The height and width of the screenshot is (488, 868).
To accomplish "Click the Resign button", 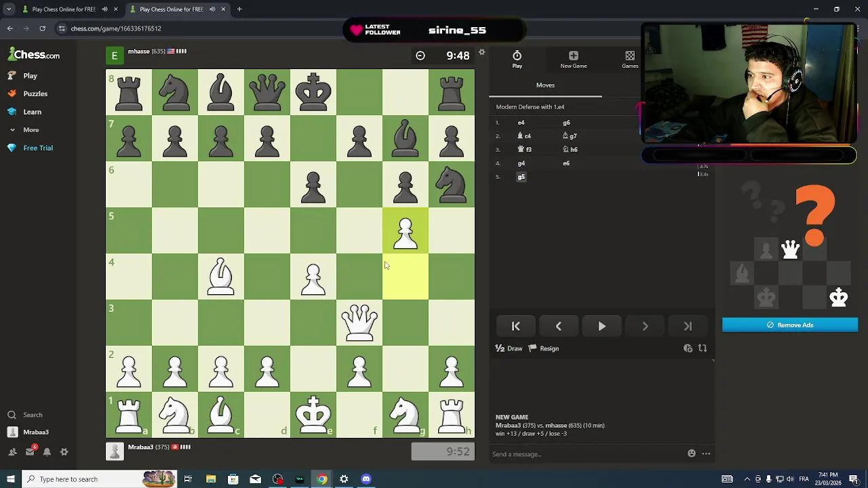I will click(x=544, y=348).
